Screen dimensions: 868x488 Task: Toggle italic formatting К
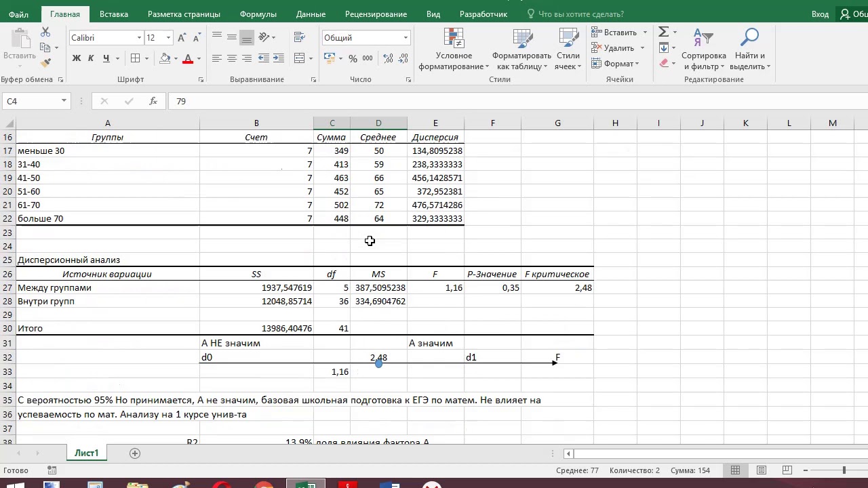coord(92,58)
